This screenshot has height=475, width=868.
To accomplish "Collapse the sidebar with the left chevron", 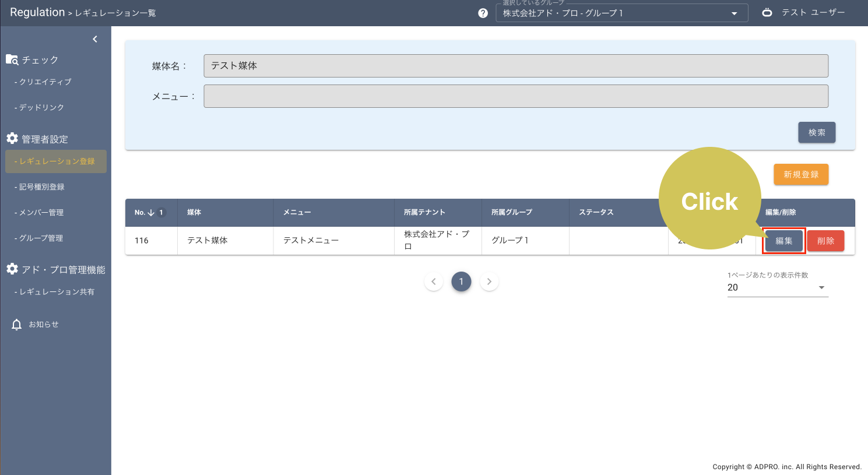I will (x=95, y=38).
